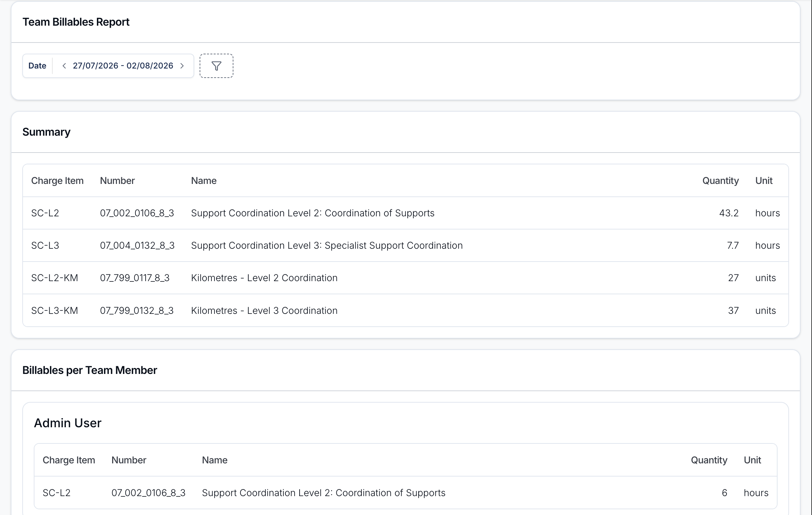Viewport: 812px width, 515px height.
Task: Click the Admin User name heading
Action: click(x=68, y=423)
